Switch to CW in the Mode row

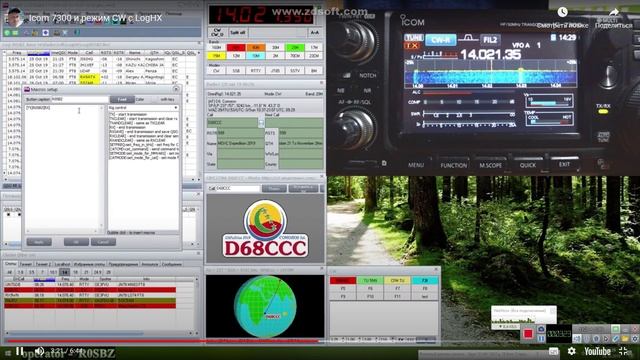click(216, 71)
